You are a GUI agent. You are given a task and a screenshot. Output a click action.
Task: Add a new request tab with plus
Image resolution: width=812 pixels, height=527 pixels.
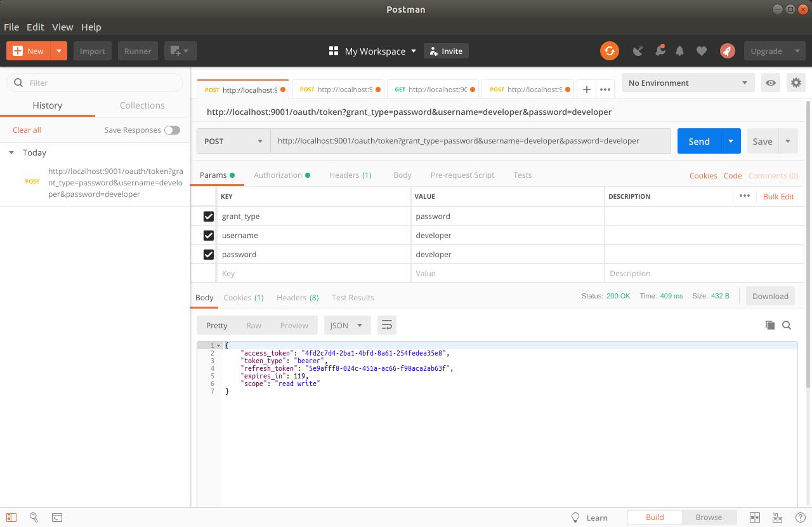[x=587, y=90]
